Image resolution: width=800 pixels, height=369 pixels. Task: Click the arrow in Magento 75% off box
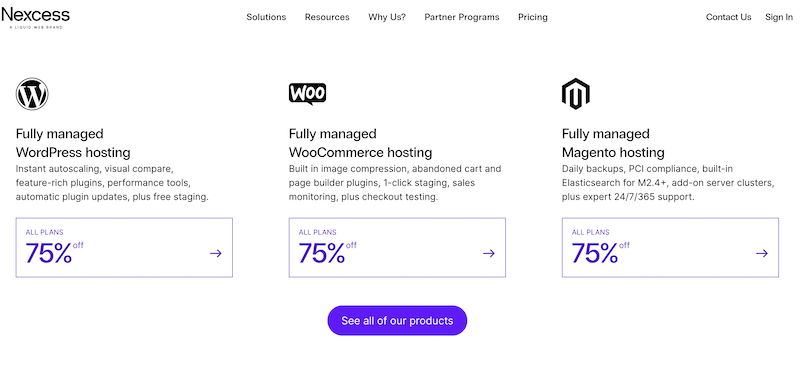pyautogui.click(x=762, y=253)
